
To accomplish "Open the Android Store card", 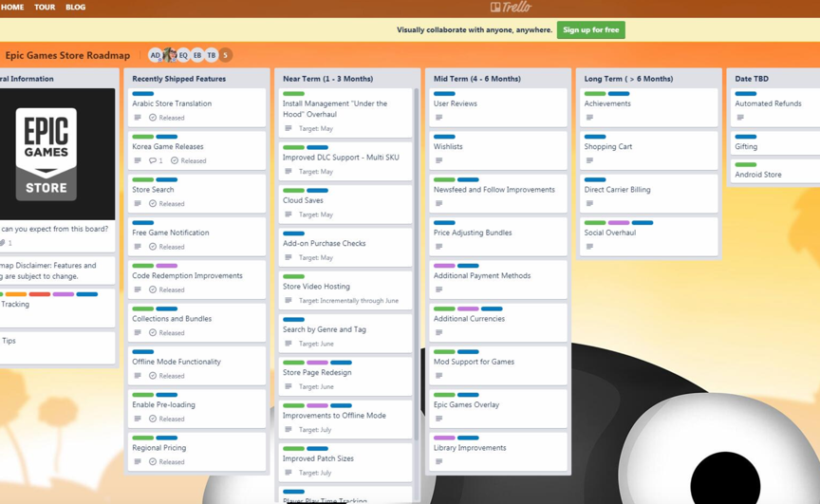I will (776, 171).
